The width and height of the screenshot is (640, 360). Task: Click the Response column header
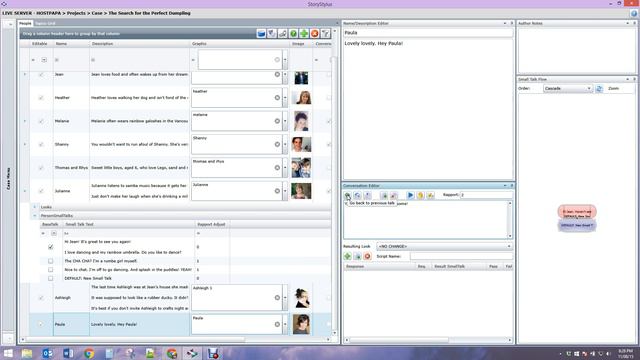pos(379,267)
